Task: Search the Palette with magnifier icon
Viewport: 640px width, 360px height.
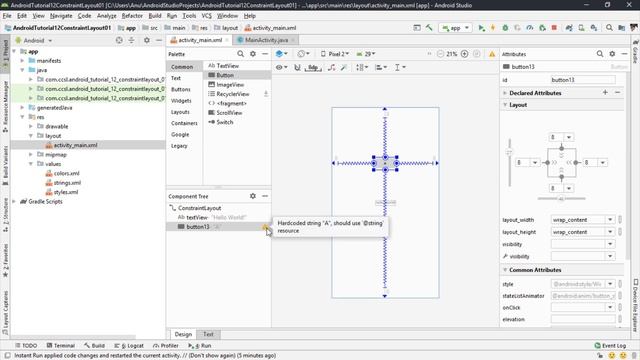Action: pos(240,54)
